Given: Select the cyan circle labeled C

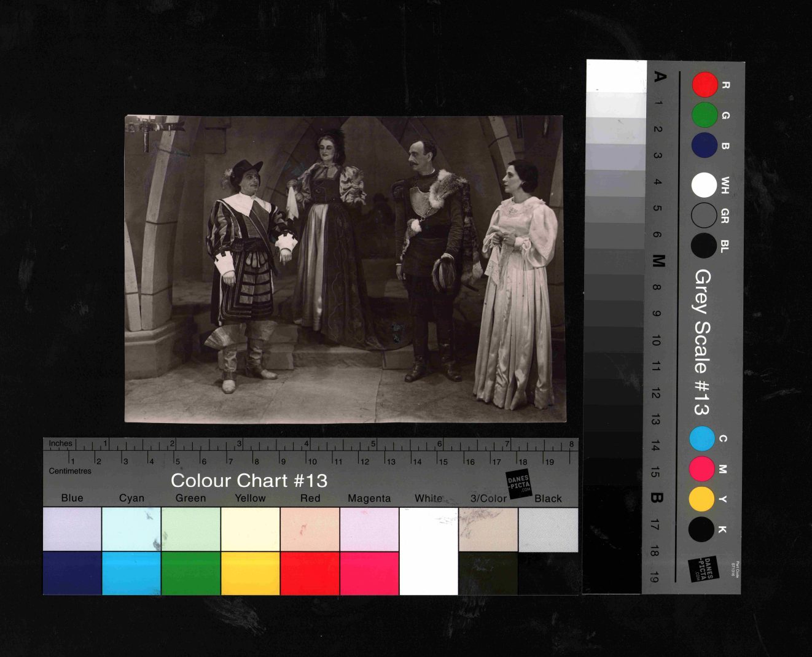Looking at the screenshot, I should tap(701, 438).
